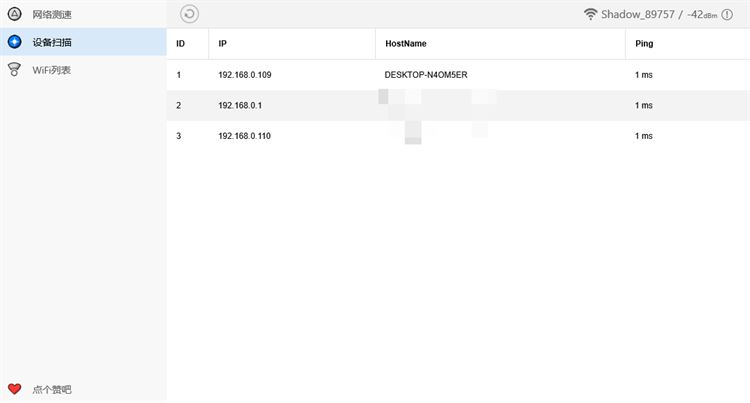This screenshot has width=750, height=403.
Task: Click hostname DESKTOP-N4OM5ER
Action: pos(426,75)
